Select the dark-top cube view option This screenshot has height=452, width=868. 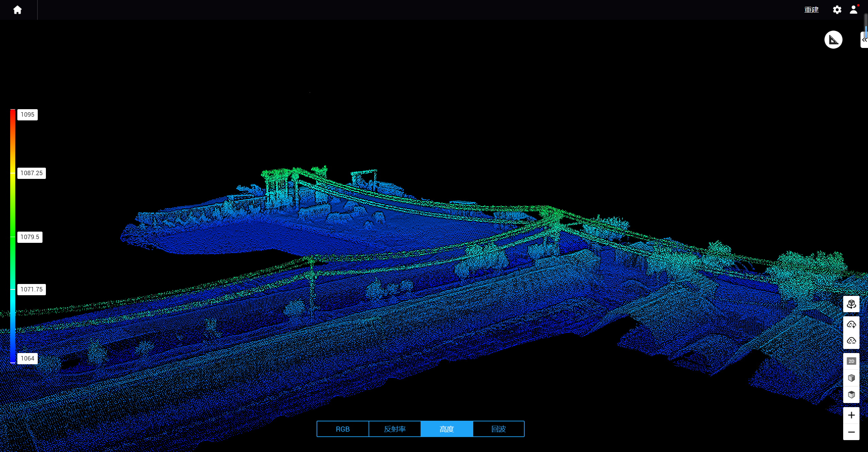(851, 395)
